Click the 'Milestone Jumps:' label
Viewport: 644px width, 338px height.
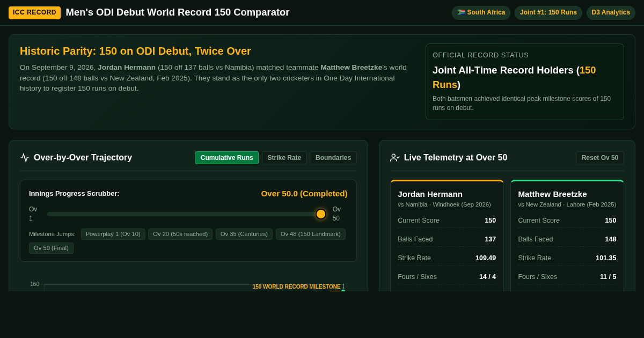coord(52,234)
